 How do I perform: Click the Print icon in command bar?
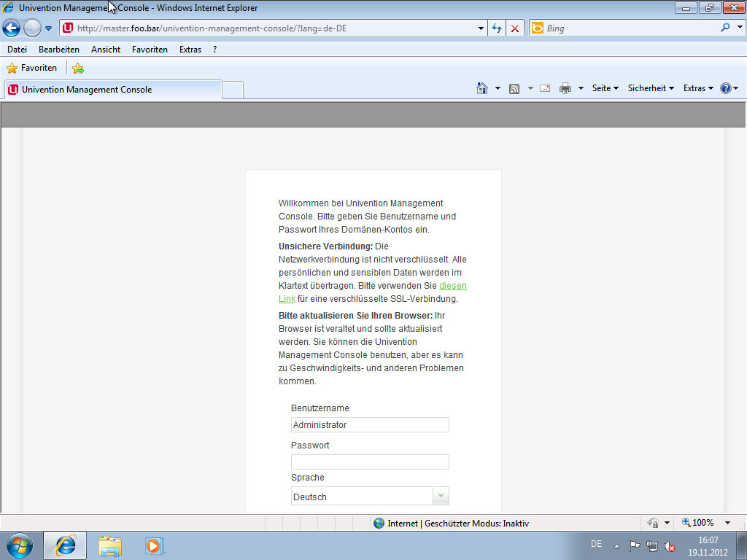[x=565, y=88]
